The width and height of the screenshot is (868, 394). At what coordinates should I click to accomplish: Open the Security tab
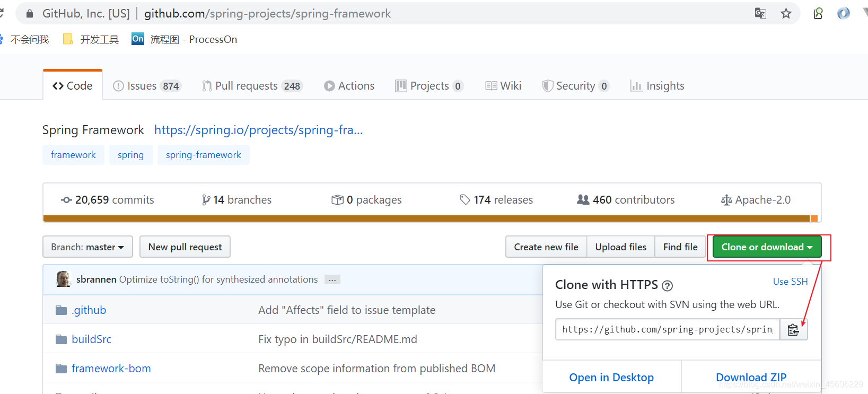(x=576, y=86)
